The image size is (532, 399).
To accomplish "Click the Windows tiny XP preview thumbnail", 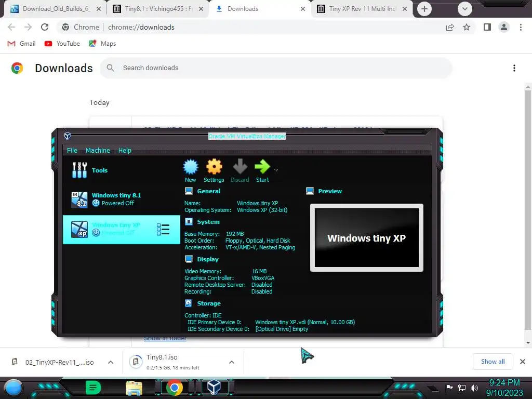I will [x=367, y=238].
